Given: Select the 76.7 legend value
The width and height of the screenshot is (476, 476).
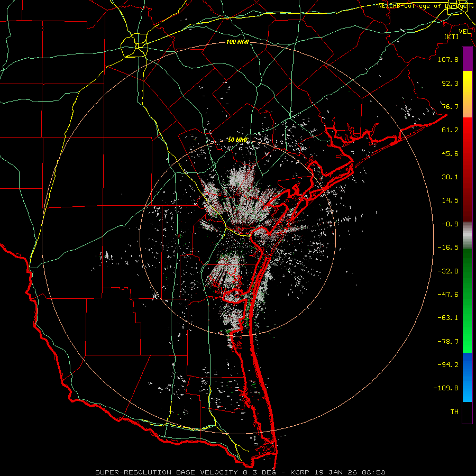Looking at the screenshot, I should pos(450,106).
